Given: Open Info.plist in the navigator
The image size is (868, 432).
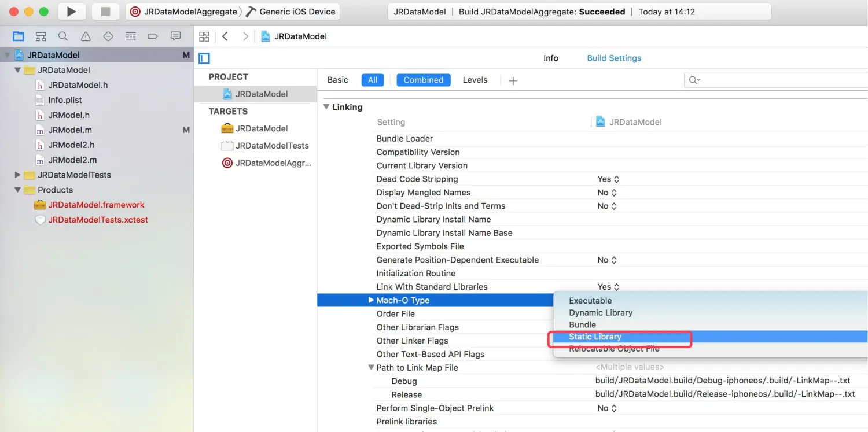Looking at the screenshot, I should [x=65, y=100].
